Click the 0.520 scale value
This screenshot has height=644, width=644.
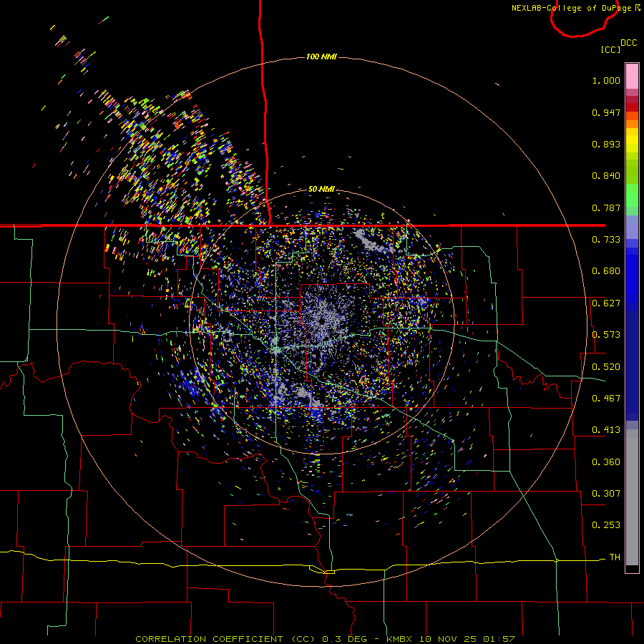tap(606, 367)
